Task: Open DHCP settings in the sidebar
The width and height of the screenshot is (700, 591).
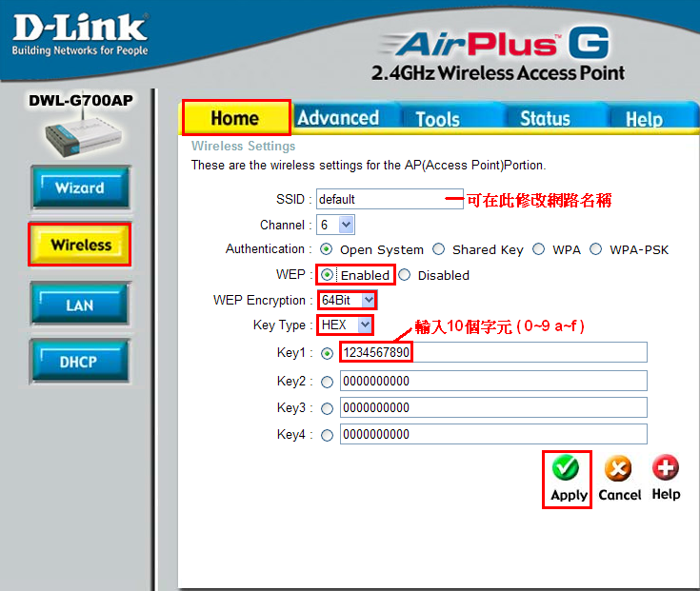Action: (78, 361)
